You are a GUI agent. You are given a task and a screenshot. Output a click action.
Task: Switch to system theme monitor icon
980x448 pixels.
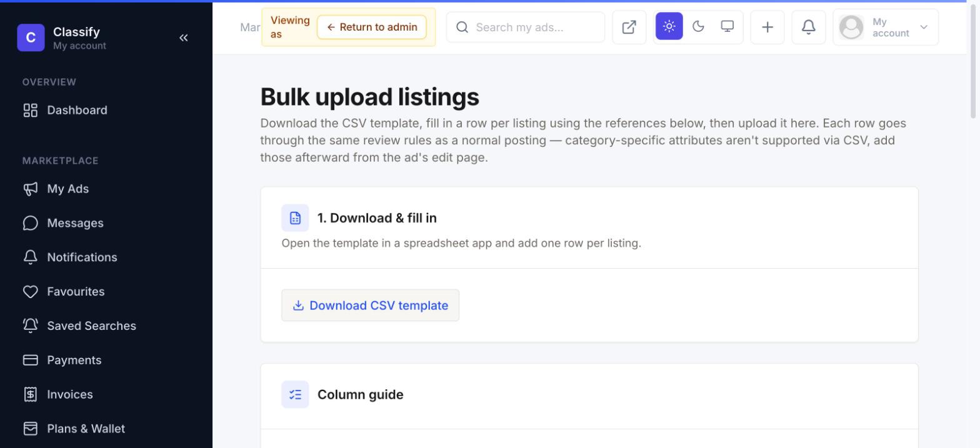(727, 26)
